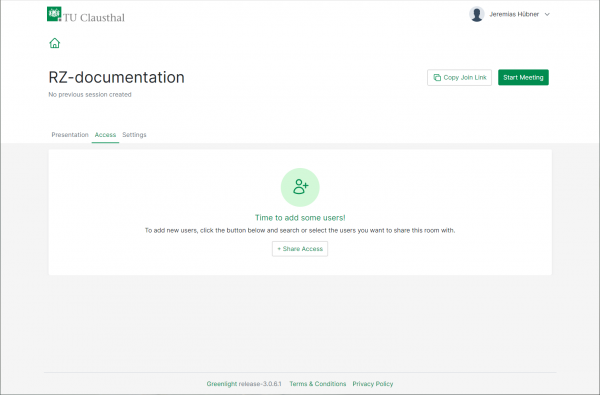600x395 pixels.
Task: Click the home icon
Action: (55, 43)
